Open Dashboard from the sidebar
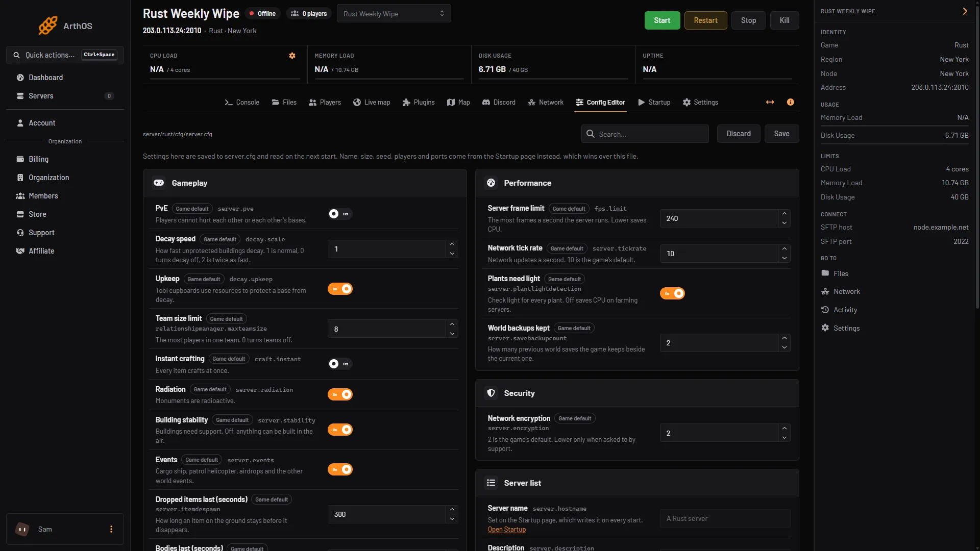980x551 pixels. [65, 78]
